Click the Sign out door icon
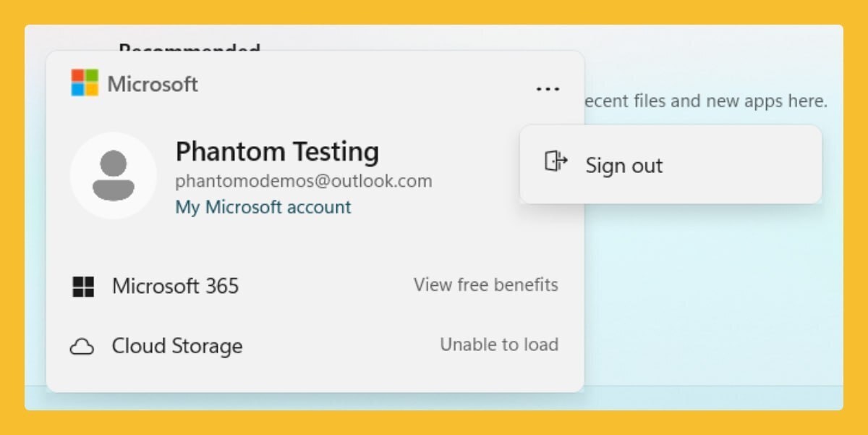The height and width of the screenshot is (435, 868). 555,162
